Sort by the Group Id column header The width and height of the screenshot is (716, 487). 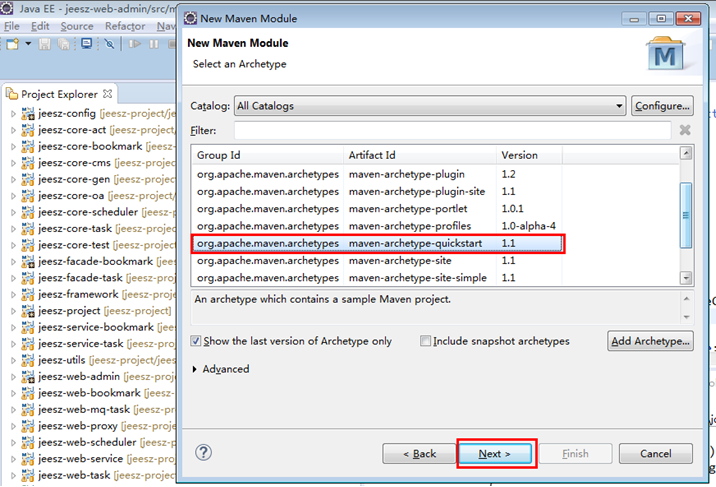pos(268,155)
